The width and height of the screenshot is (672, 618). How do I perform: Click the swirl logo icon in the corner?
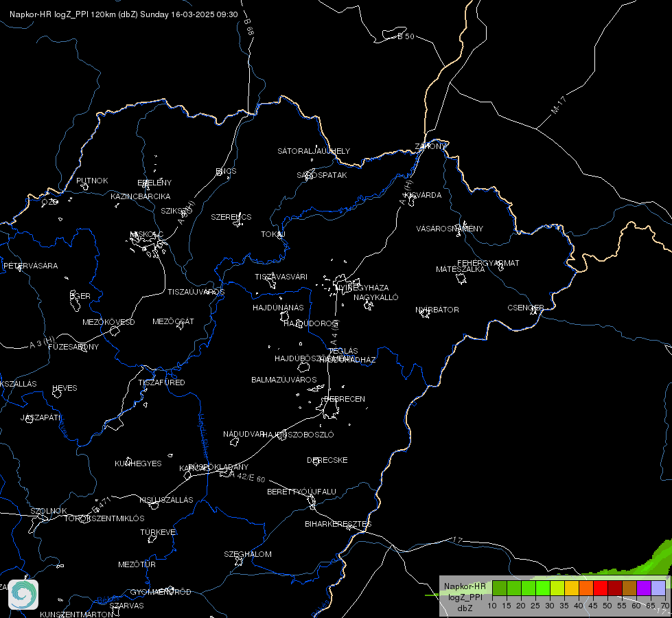coord(23,595)
